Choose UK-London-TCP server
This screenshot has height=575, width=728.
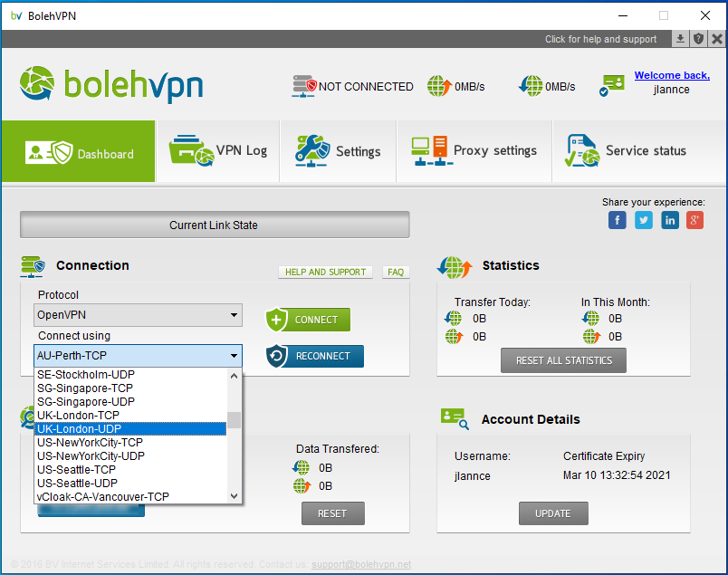pos(130,416)
